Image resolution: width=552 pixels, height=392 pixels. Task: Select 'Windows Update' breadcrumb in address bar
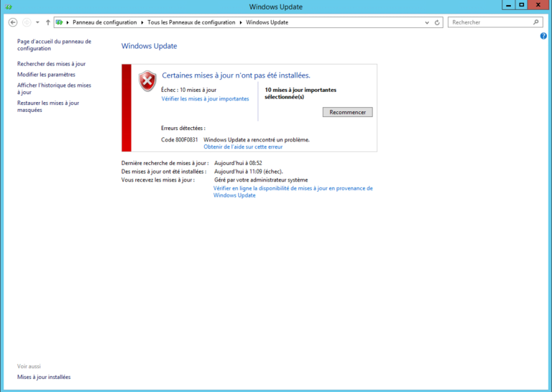[267, 22]
